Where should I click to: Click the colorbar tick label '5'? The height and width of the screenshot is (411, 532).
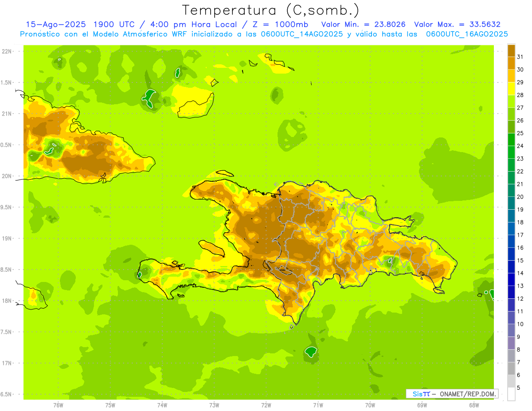click(519, 388)
